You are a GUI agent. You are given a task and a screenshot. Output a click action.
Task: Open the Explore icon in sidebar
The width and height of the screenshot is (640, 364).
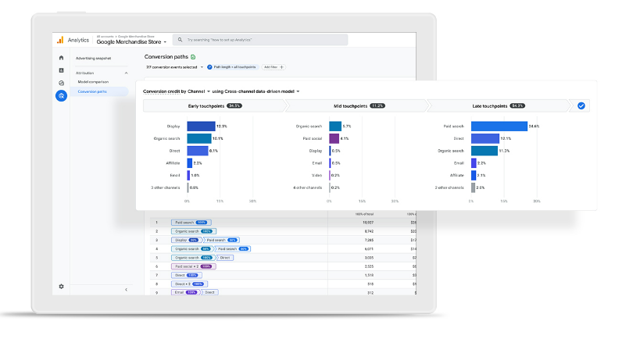pyautogui.click(x=61, y=83)
